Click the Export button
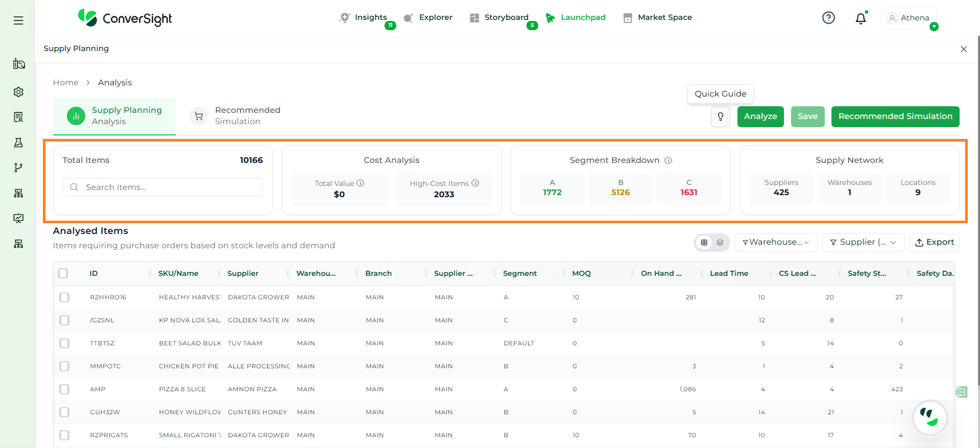This screenshot has width=980, height=448. (934, 243)
